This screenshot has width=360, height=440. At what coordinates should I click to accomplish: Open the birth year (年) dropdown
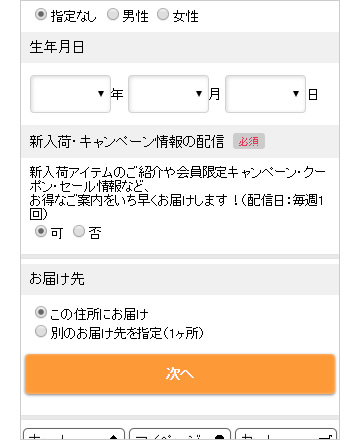click(70, 94)
